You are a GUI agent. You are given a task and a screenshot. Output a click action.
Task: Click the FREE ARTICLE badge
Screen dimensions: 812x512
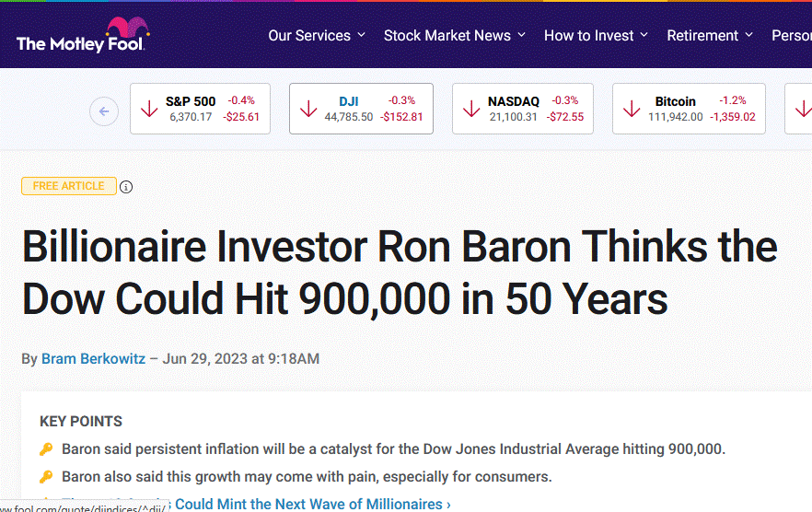[69, 186]
